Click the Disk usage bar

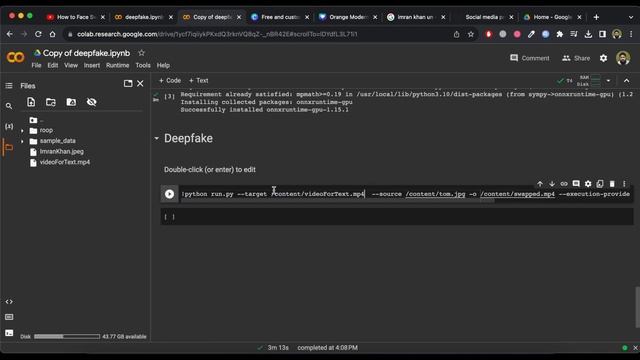(x=67, y=337)
